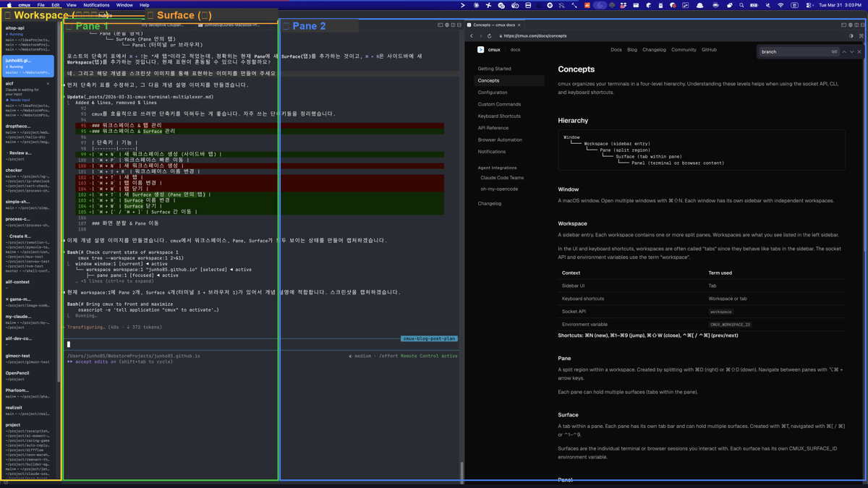Screen dimensions: 868x488
Task: Click the cmux-blog-post-plan badge in terminal
Action: [430, 338]
